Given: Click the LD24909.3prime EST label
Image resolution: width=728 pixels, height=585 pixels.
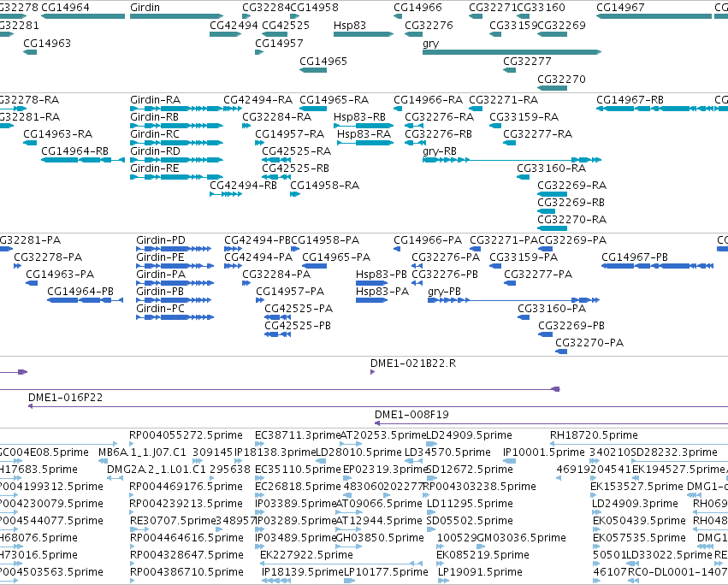Looking at the screenshot, I should click(x=635, y=503).
